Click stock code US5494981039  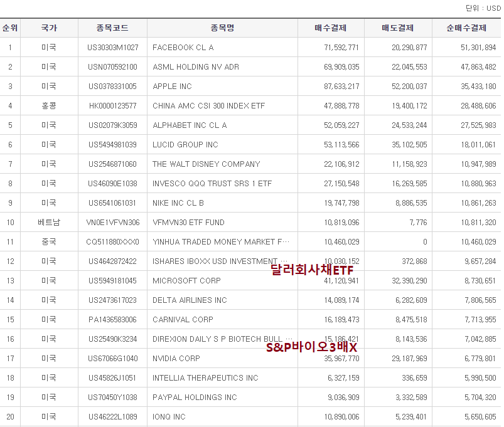[112, 144]
